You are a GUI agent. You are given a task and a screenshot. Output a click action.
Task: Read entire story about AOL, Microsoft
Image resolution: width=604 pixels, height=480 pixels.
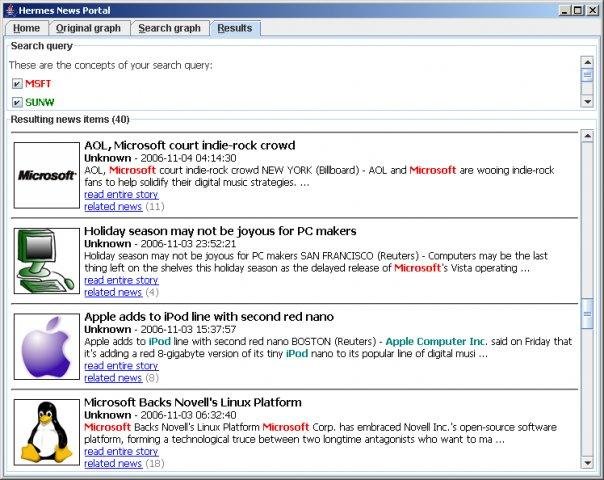pos(121,195)
